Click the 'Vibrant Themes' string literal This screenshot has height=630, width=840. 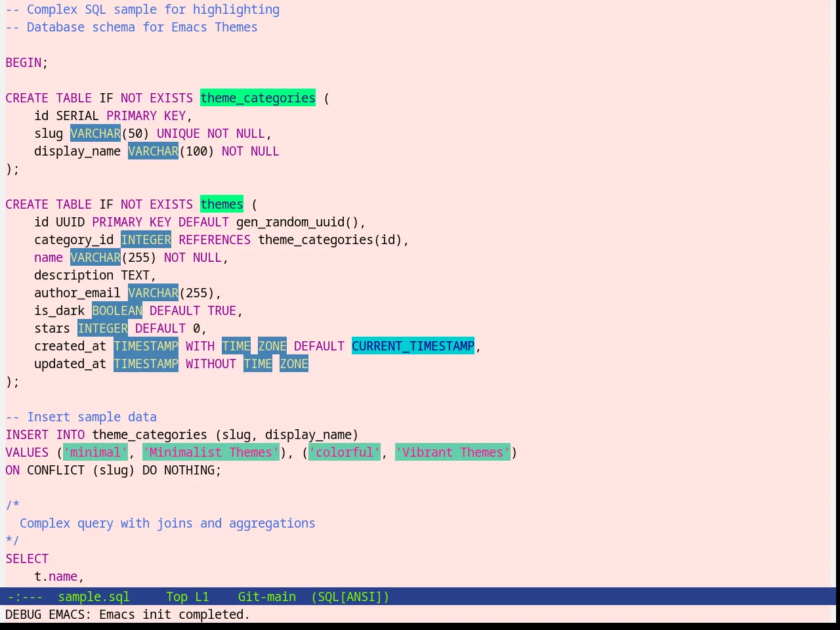click(453, 452)
